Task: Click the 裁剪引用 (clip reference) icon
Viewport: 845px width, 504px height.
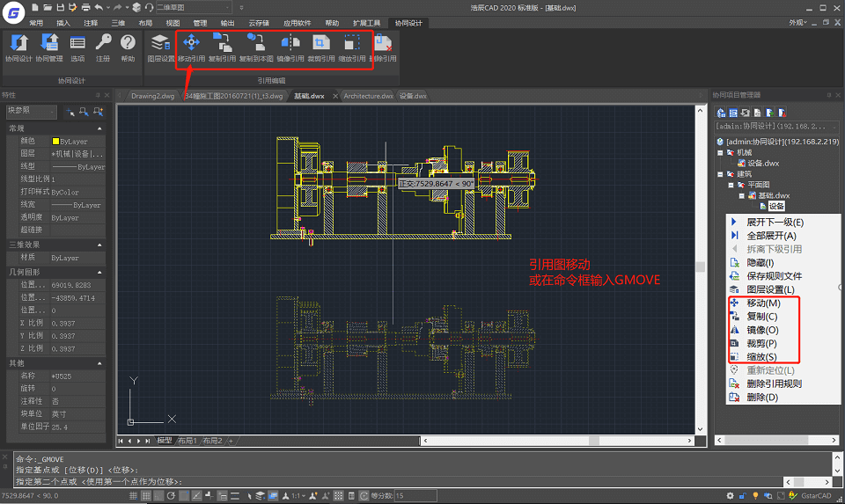Action: [321, 42]
